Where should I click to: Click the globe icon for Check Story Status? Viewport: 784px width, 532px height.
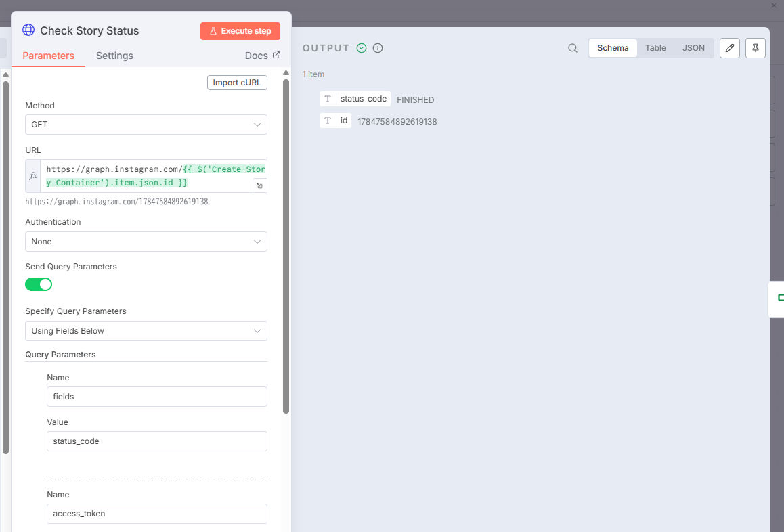pyautogui.click(x=28, y=30)
